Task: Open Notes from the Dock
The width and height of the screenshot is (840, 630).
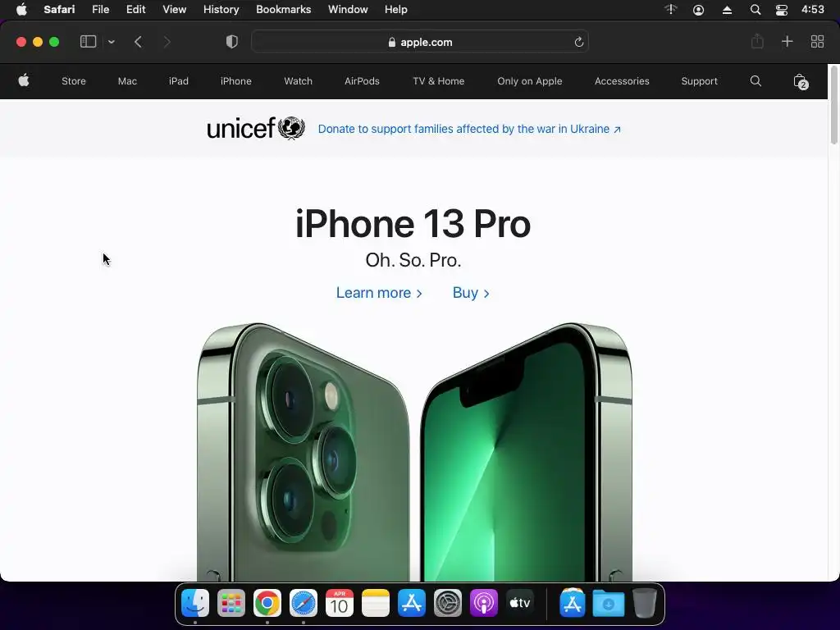Action: 375,603
